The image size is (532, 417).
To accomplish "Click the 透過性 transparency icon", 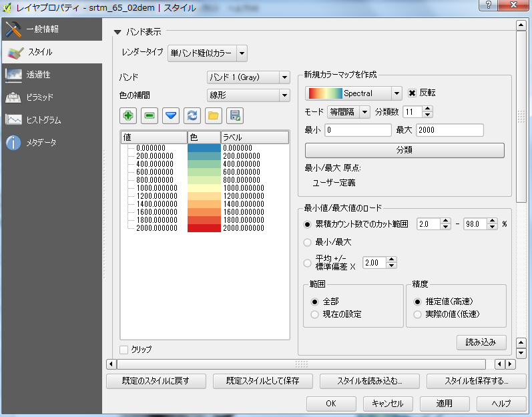I will [13, 75].
